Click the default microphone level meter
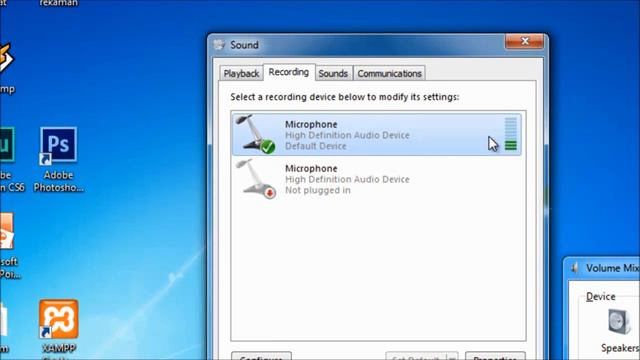The height and width of the screenshot is (360, 640). click(511, 134)
